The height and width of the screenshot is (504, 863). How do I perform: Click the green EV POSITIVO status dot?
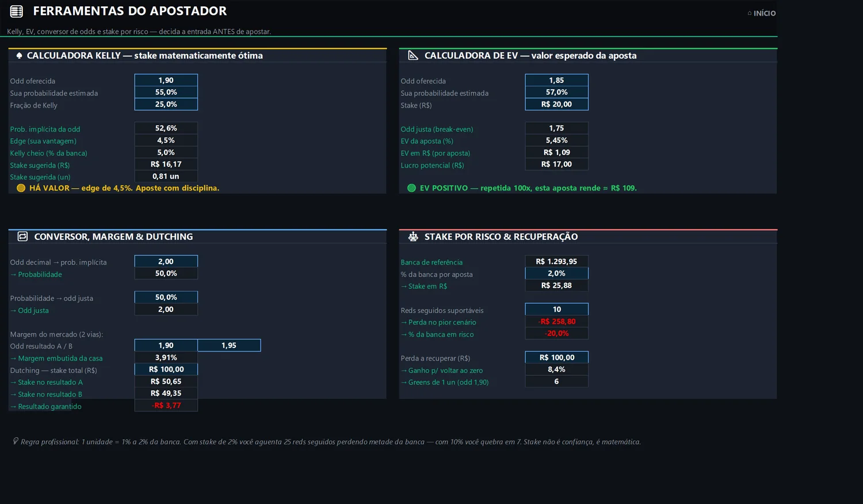coord(411,188)
